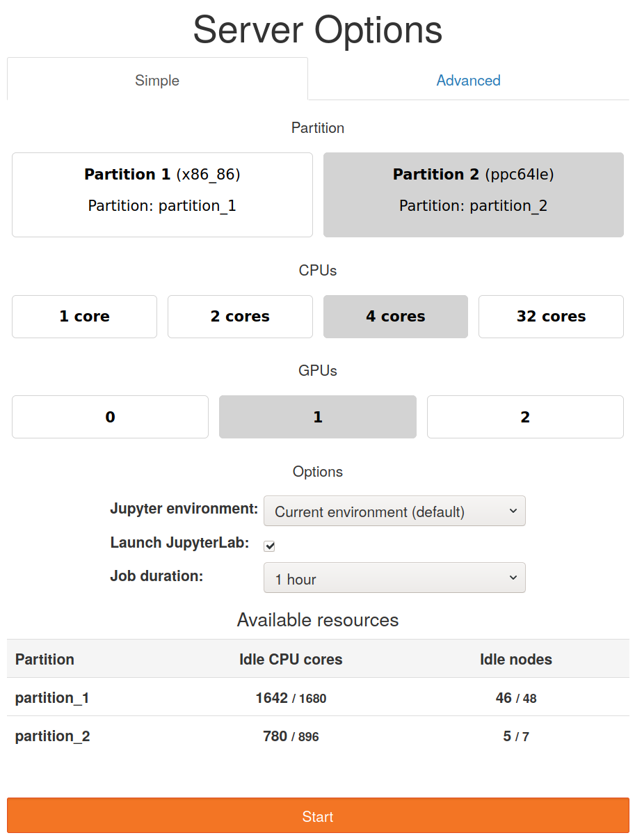The width and height of the screenshot is (635, 840).
Task: Click the Partition column header
Action: coord(45,660)
